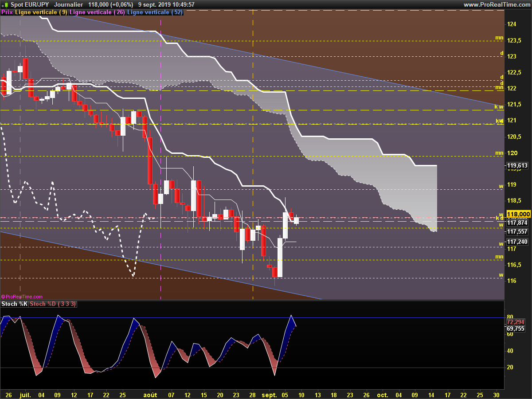Click the 69,755 stochastic value label

(x=516, y=329)
